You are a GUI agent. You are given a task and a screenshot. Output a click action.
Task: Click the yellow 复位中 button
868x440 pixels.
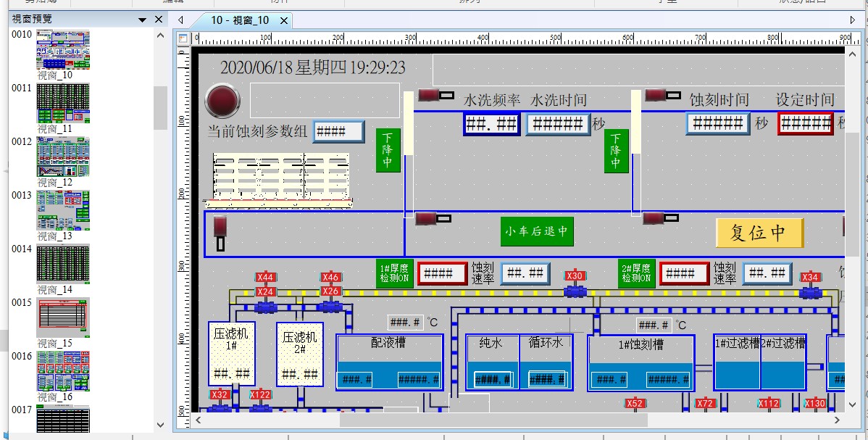tap(759, 233)
